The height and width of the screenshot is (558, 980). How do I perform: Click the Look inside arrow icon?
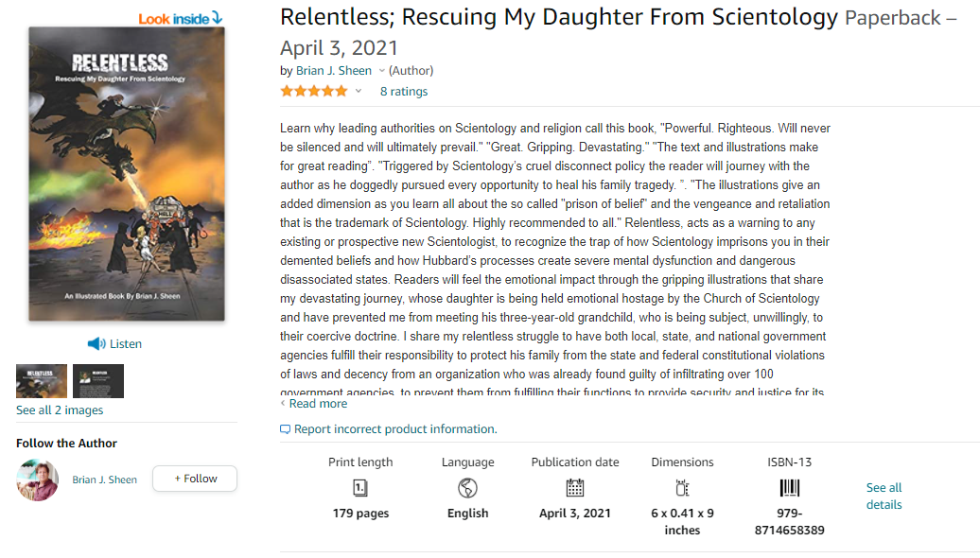(217, 17)
